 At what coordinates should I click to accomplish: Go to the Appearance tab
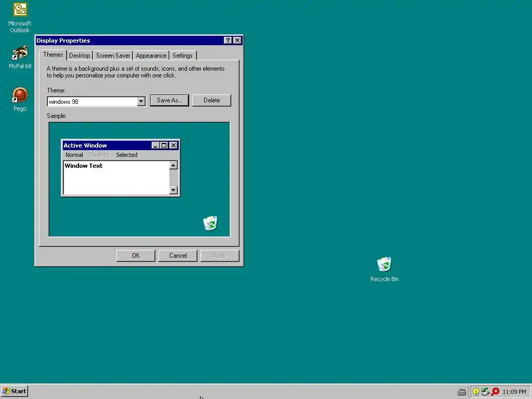pos(151,56)
